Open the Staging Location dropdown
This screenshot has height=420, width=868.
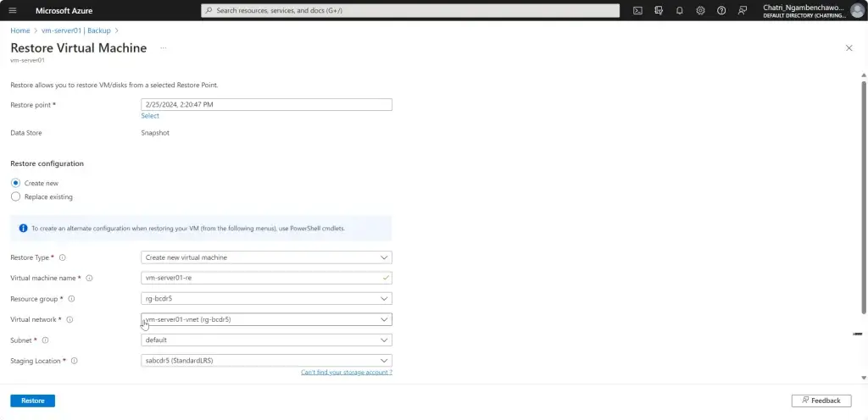(x=266, y=361)
